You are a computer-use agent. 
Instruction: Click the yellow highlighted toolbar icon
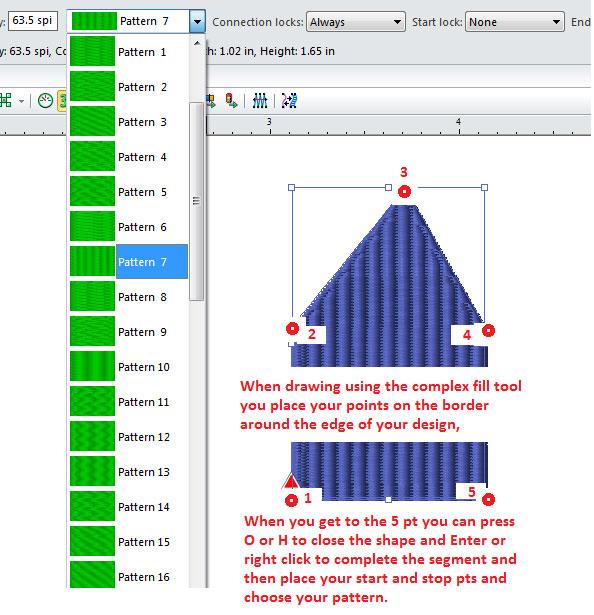click(62, 101)
